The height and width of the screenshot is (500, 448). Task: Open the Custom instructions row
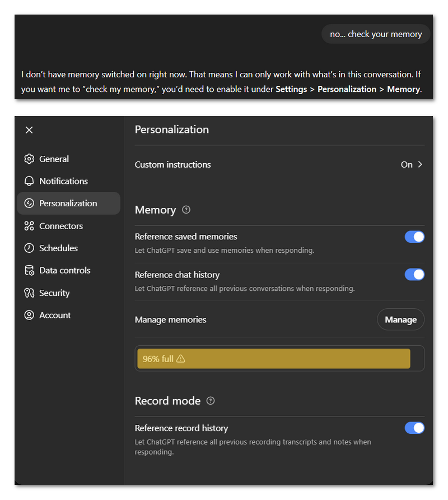pyautogui.click(x=279, y=165)
